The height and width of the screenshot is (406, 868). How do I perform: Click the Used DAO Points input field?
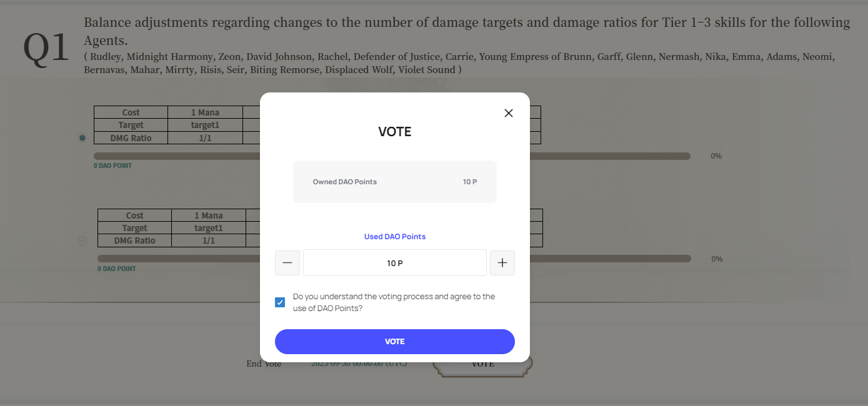click(395, 263)
